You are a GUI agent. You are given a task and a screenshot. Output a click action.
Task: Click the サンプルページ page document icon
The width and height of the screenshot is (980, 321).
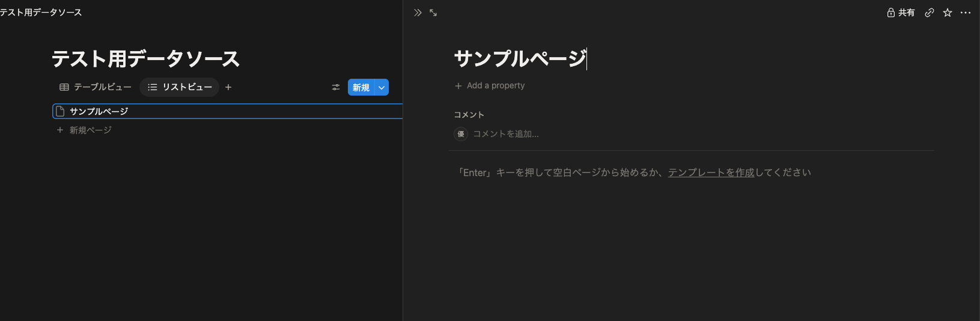click(x=60, y=111)
